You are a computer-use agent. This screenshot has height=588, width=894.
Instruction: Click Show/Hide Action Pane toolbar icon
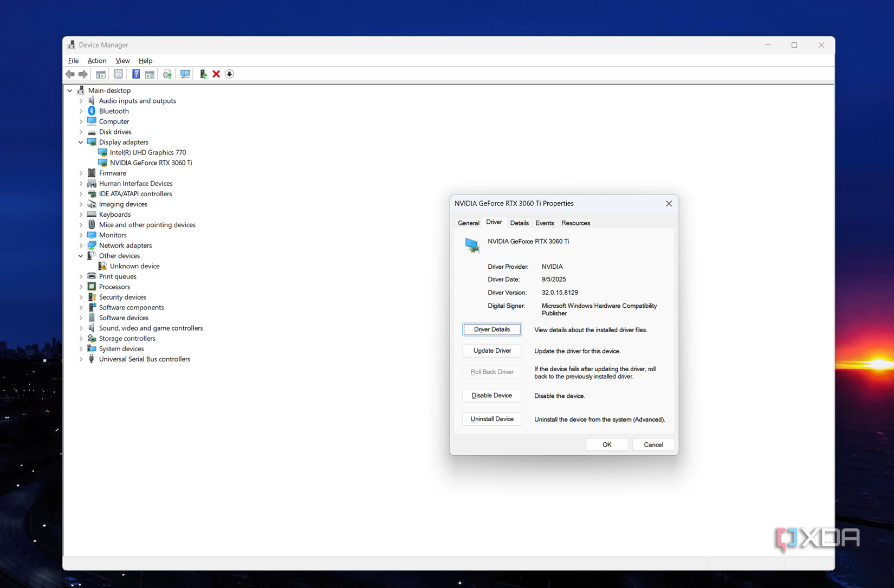(150, 74)
